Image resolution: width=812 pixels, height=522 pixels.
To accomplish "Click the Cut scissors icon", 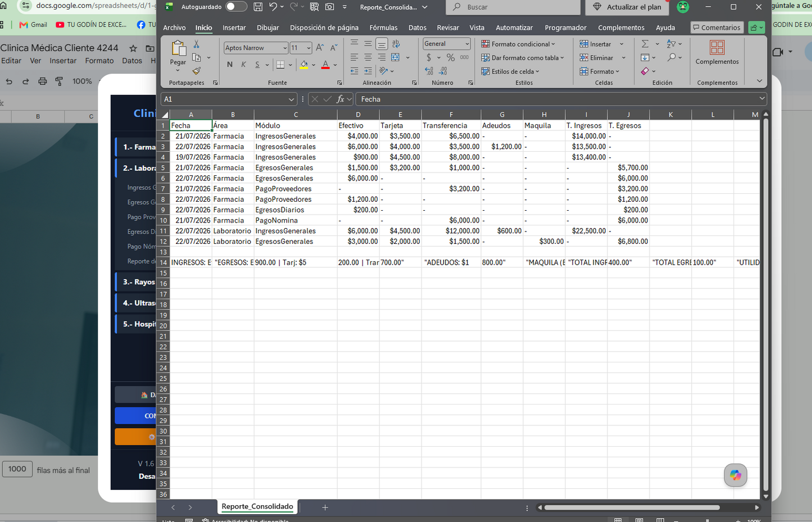I will point(196,44).
